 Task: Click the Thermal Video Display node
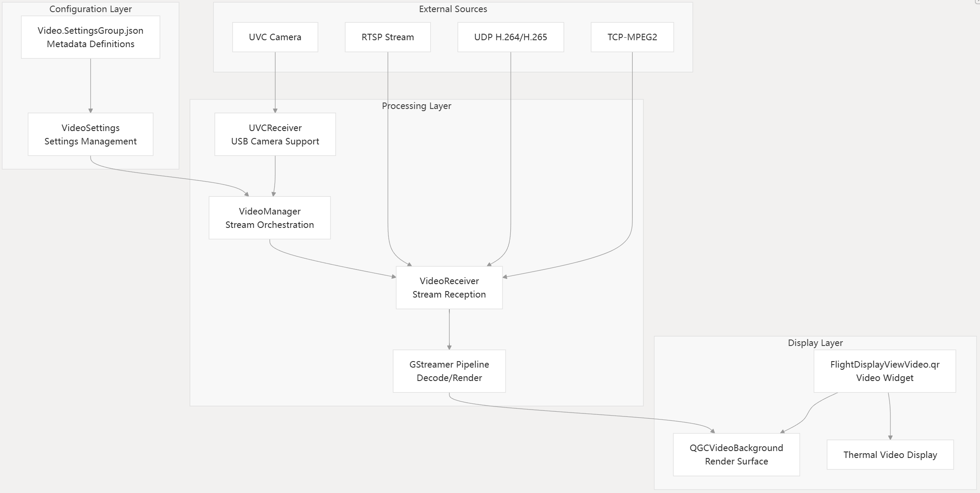890,455
